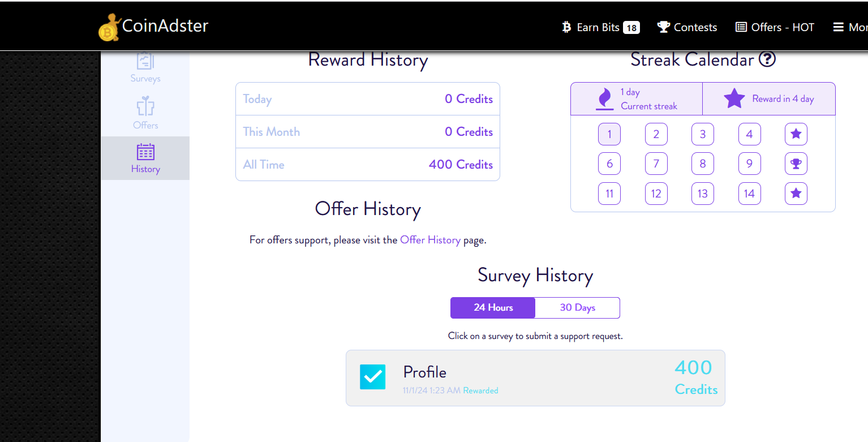
Task: Click the star icon next to Reward in 4 day
Action: coord(734,98)
